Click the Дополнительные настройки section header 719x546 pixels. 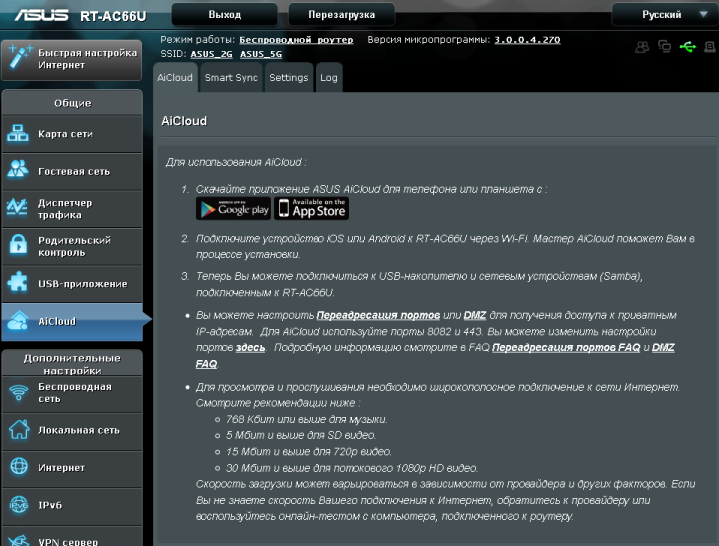point(72,364)
